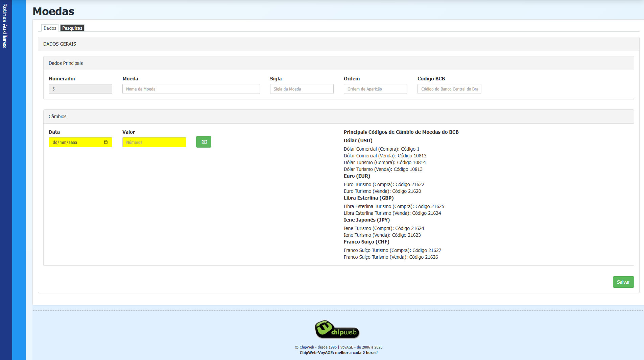Switch to the Dados tab
The height and width of the screenshot is (360, 644).
(x=50, y=28)
